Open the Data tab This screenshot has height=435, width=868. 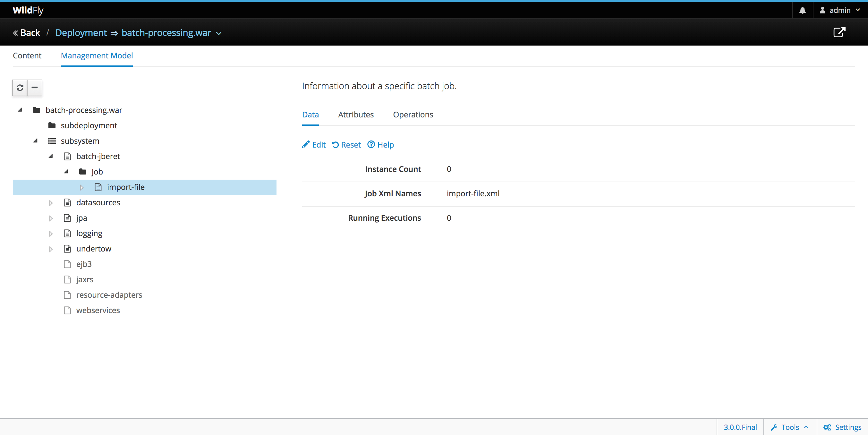tap(310, 115)
